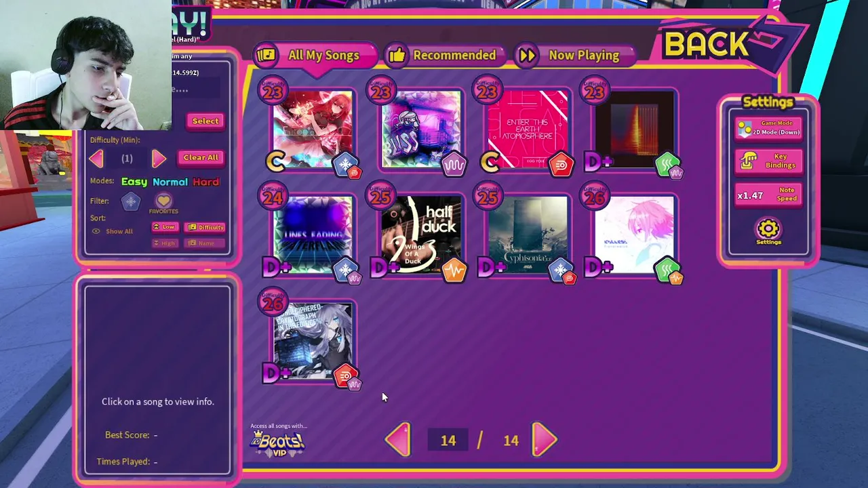Click the Key Bindings hand icon
The image size is (868, 488).
tap(749, 161)
